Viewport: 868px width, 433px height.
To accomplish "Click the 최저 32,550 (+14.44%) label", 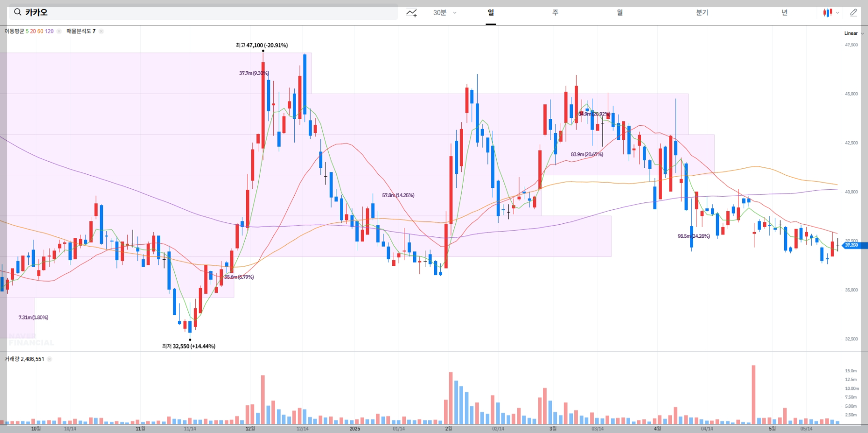I will (189, 346).
